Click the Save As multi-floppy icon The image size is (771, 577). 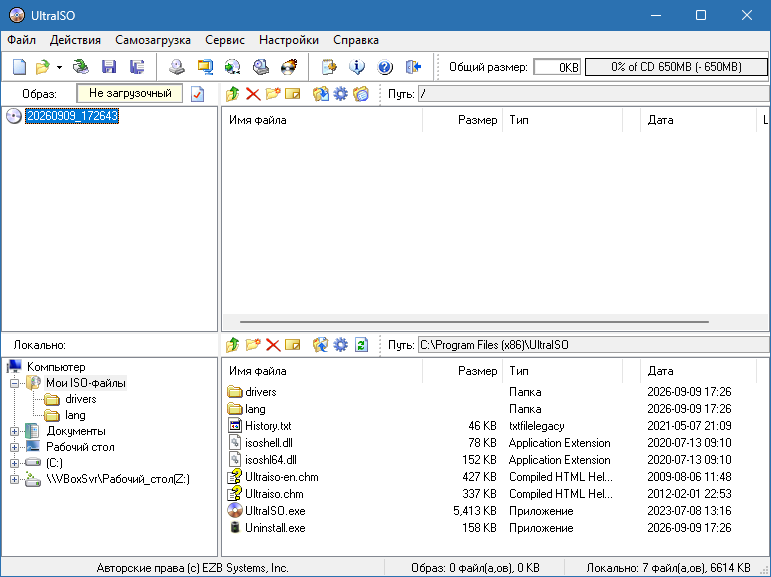137,66
